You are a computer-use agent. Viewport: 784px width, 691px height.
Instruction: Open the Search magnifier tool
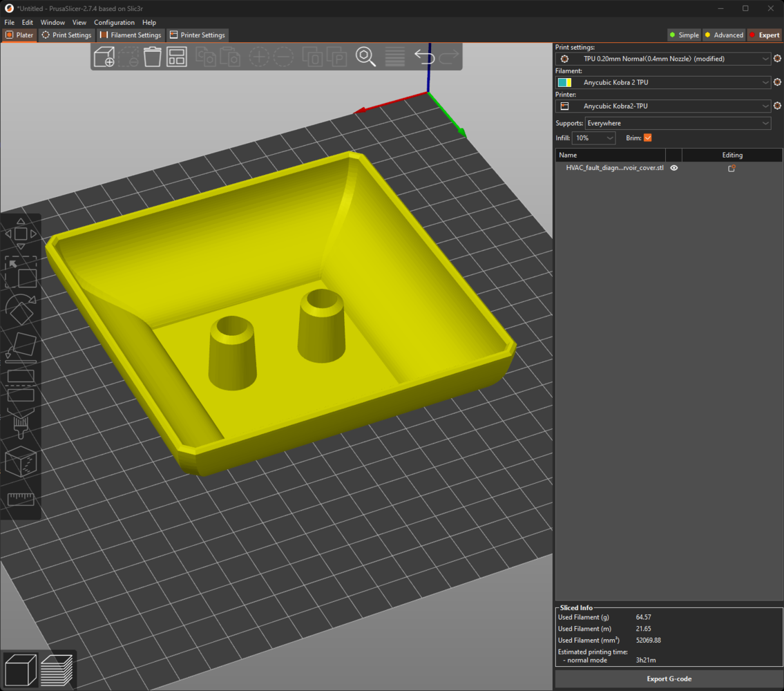365,57
